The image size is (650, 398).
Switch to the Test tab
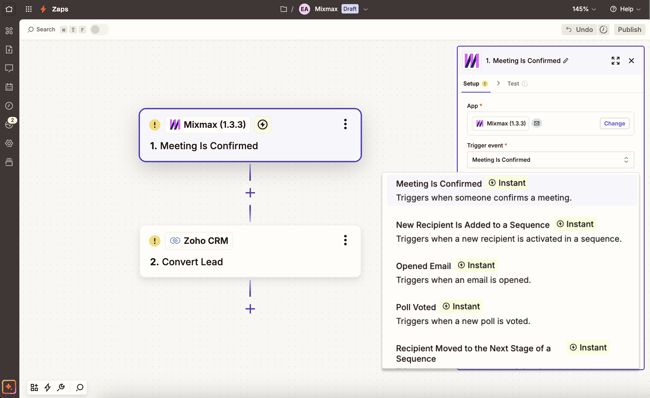click(x=517, y=84)
